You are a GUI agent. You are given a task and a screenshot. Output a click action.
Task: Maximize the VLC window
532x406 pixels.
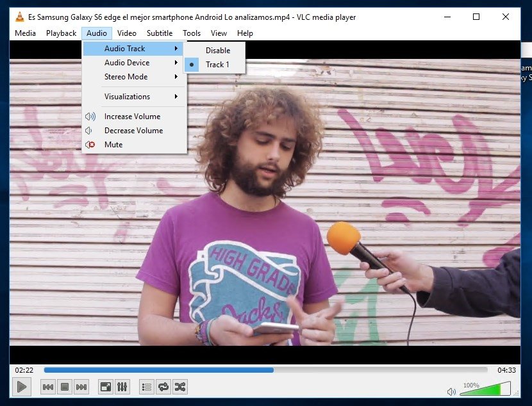[x=476, y=17]
